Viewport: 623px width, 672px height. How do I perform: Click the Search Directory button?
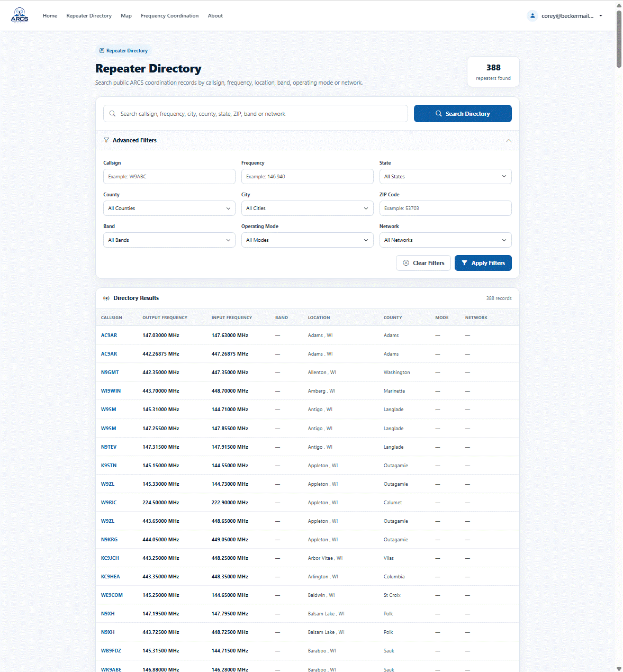coord(463,114)
